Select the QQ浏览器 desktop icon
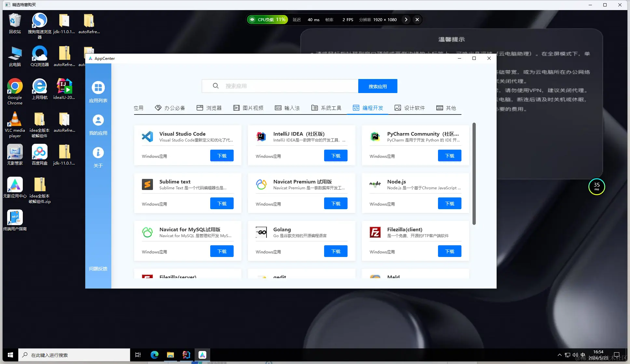This screenshot has width=630, height=364. coord(40,56)
